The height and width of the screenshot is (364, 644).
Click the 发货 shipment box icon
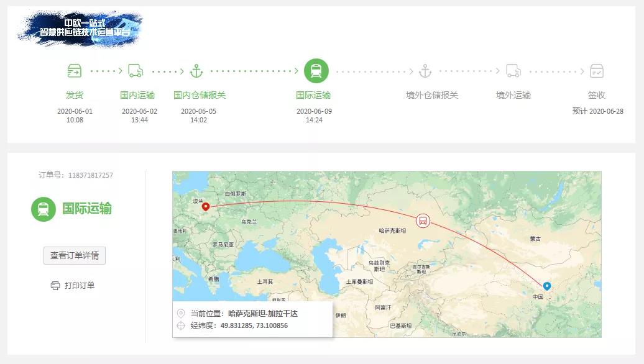(75, 71)
